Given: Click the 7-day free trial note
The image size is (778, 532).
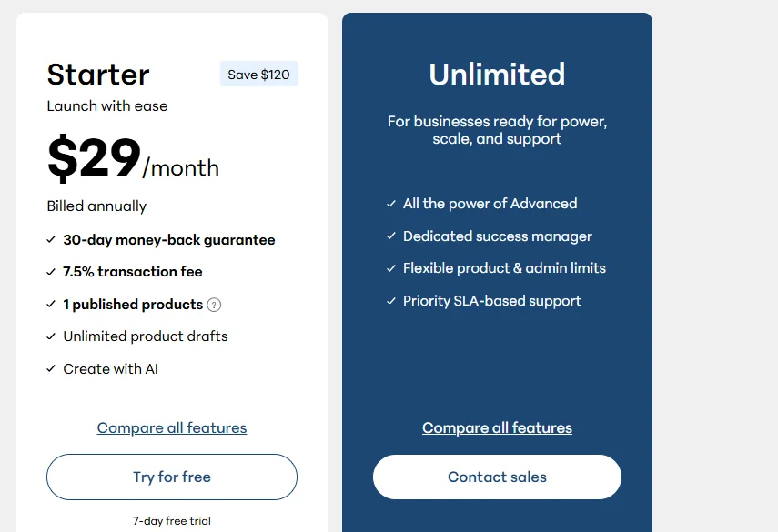Looking at the screenshot, I should point(172,521).
